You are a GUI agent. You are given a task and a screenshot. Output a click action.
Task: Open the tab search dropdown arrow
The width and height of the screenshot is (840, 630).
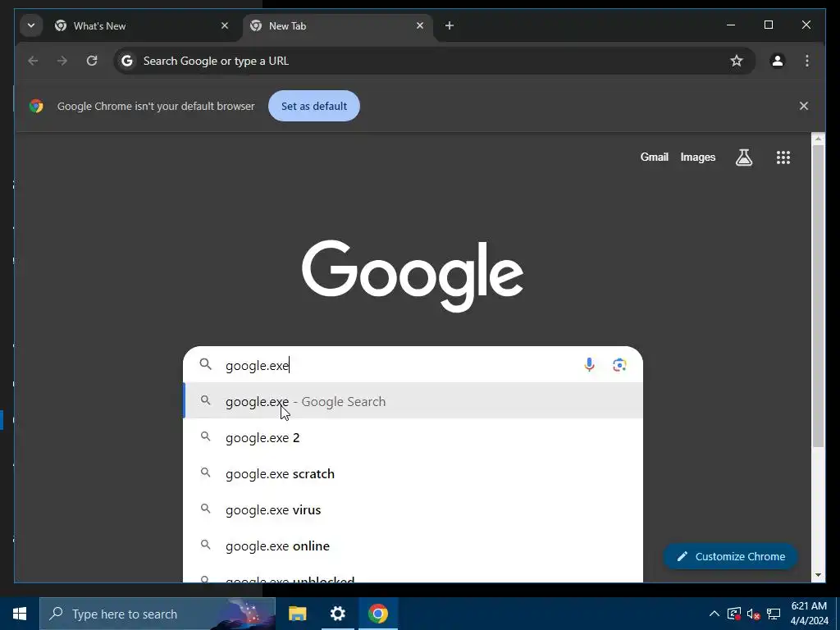click(31, 25)
